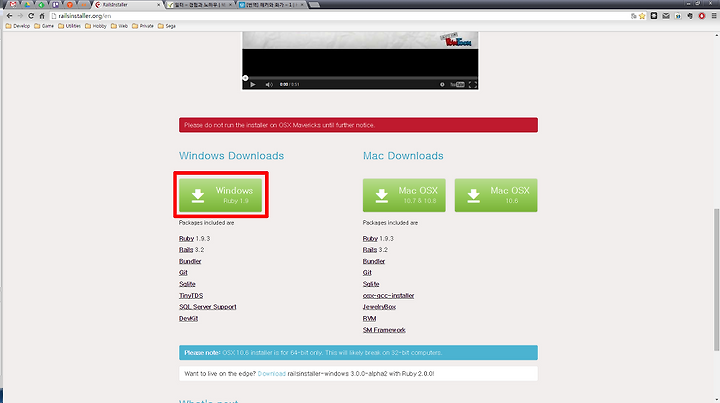The width and height of the screenshot is (720, 403).
Task: Click the red OSX Mavericks warning banner
Action: coord(358,125)
